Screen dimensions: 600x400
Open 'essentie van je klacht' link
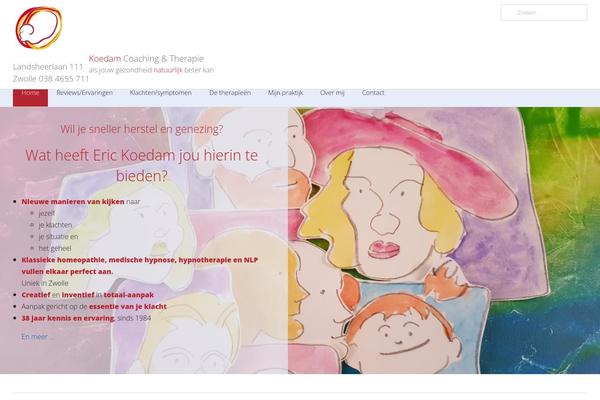point(128,306)
